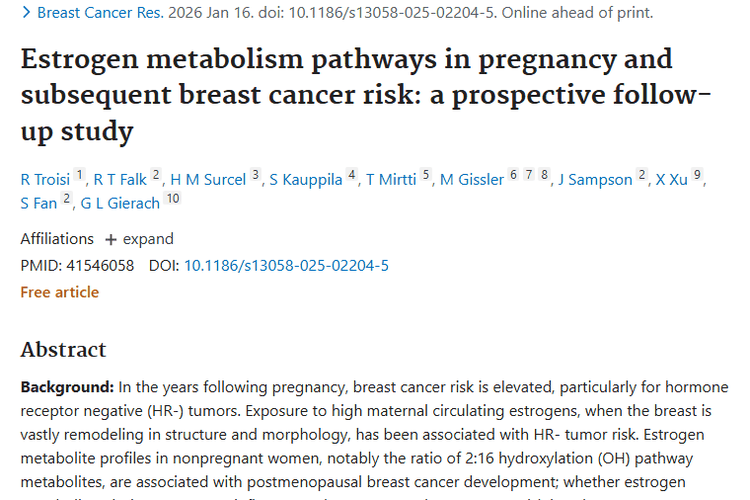Open author R Troisi's profile link
This screenshot has width=750, height=500.
point(46,179)
